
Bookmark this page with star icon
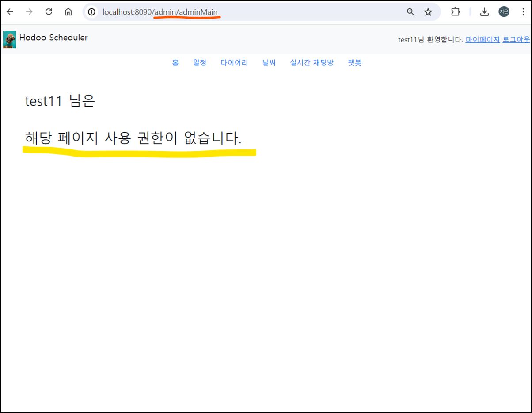point(428,12)
